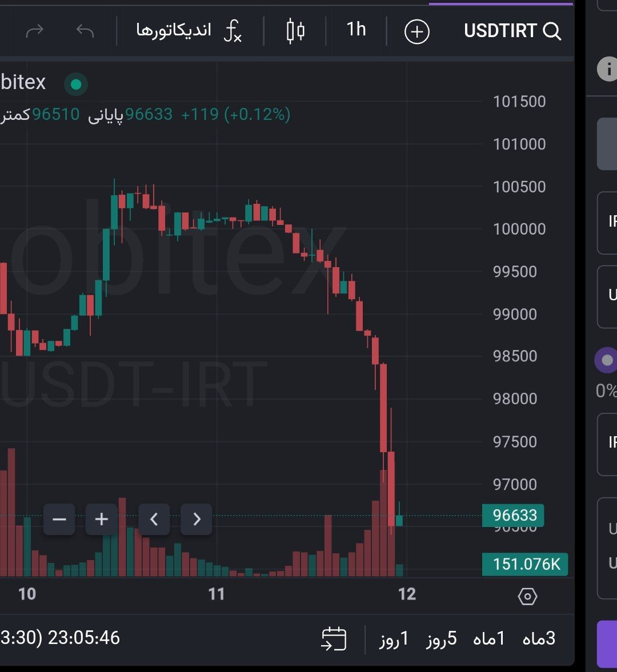This screenshot has height=672, width=617.
Task: Undo the last chart action
Action: 85,31
